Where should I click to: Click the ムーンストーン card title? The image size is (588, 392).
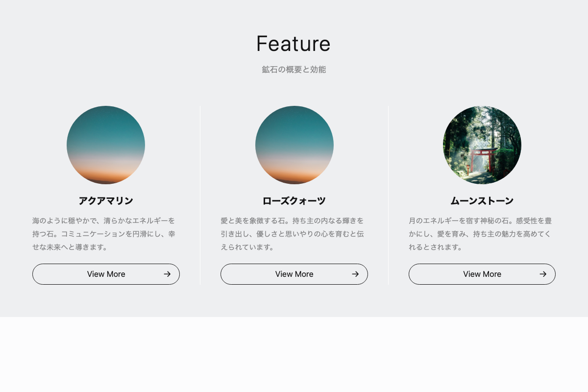point(482,201)
